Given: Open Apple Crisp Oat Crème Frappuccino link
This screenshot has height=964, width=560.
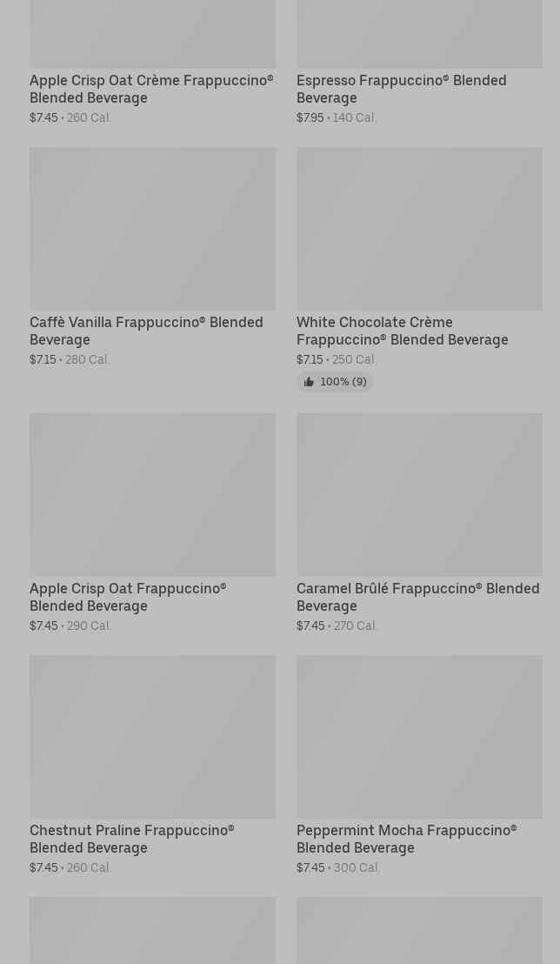Looking at the screenshot, I should 151,89.
